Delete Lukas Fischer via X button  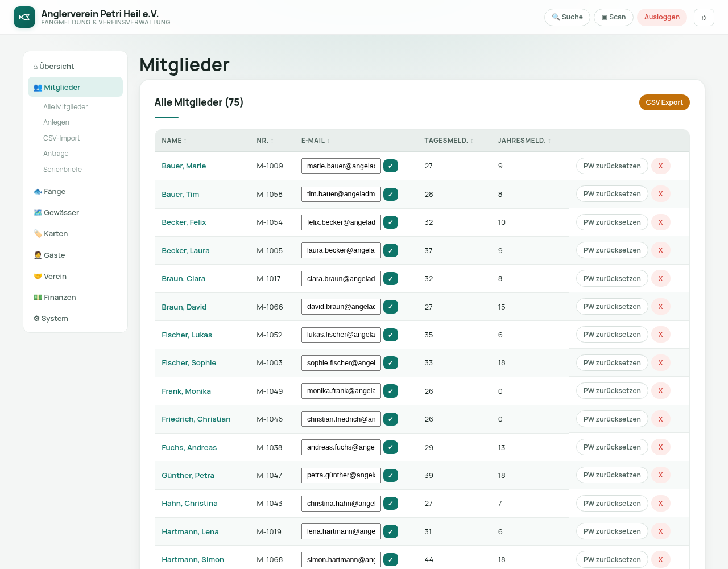660,335
